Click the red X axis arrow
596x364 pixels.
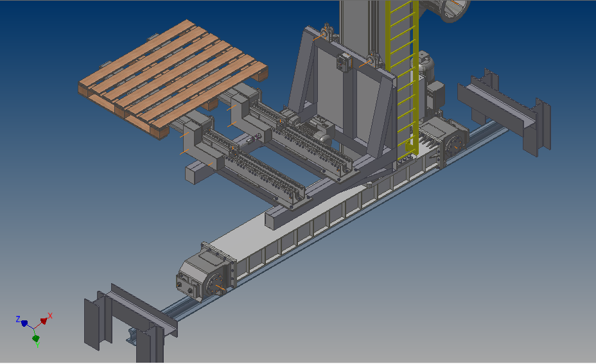[x=44, y=320]
